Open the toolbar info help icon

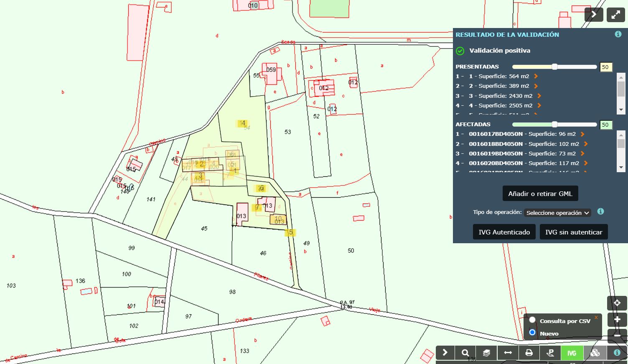click(x=617, y=353)
